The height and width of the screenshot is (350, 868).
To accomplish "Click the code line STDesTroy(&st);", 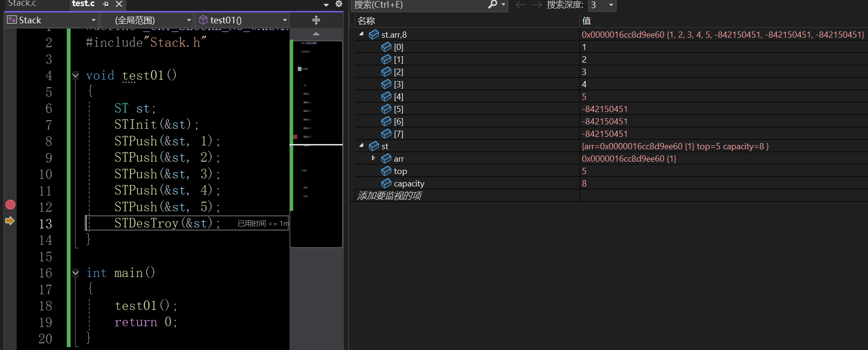I will coord(167,223).
